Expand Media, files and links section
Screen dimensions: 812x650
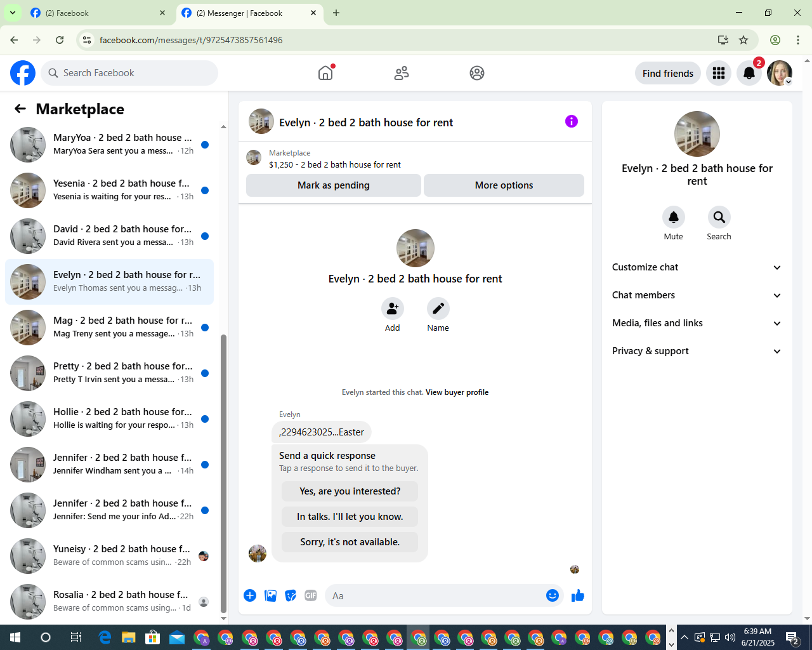coord(697,323)
